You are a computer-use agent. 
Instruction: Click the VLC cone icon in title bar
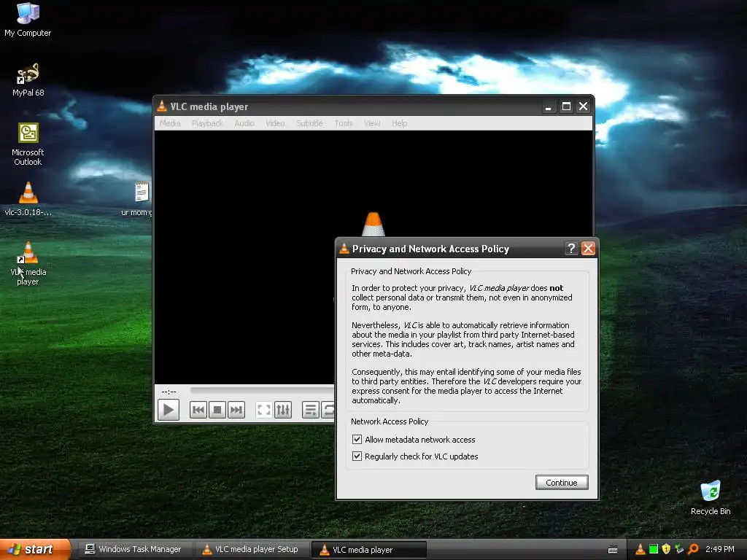pos(162,106)
